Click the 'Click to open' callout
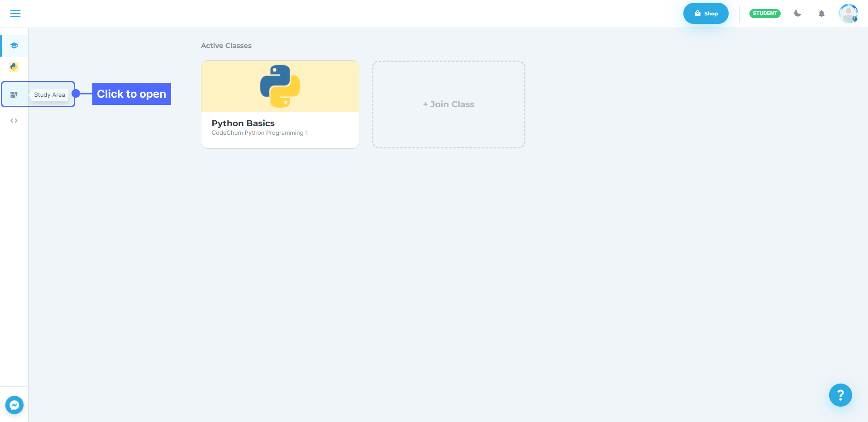868x422 pixels. [x=131, y=94]
